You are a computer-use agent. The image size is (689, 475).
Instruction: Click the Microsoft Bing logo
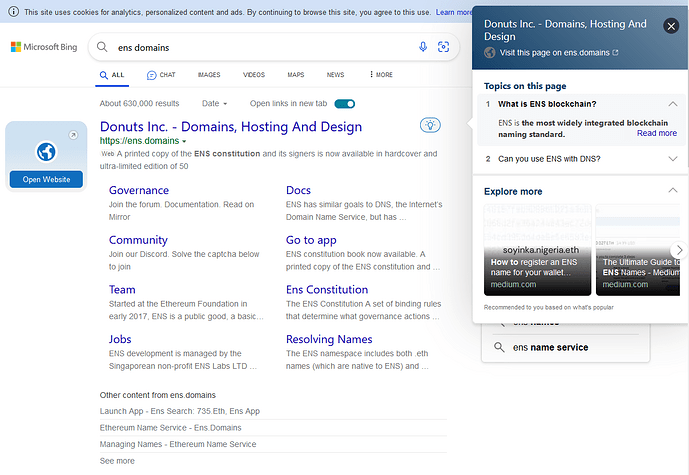[44, 47]
